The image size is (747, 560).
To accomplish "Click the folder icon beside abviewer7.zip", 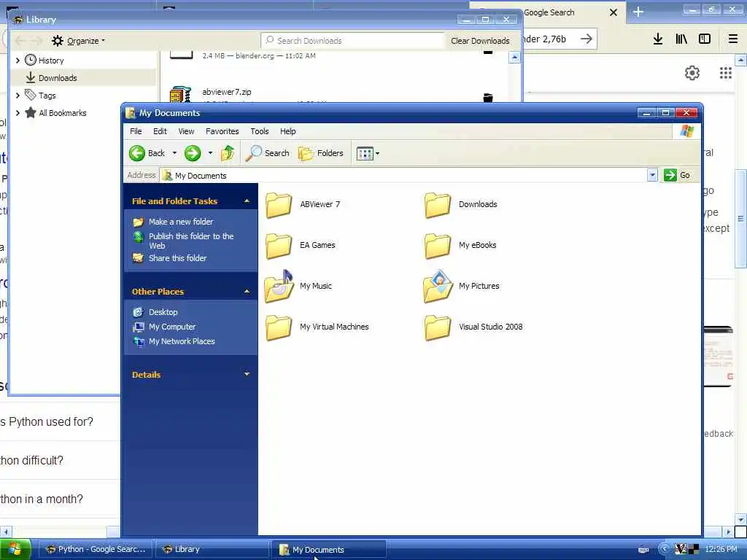I will tap(488, 98).
